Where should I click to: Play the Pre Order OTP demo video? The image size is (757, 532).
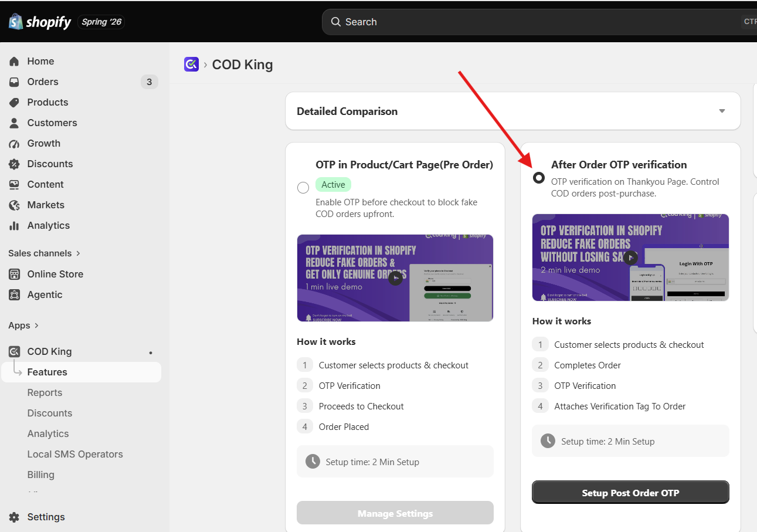click(x=396, y=277)
